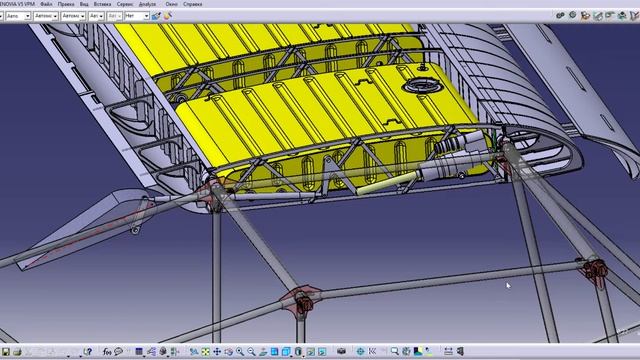Click the top-right chain link icon
This screenshot has width=640, height=360.
click(560, 16)
